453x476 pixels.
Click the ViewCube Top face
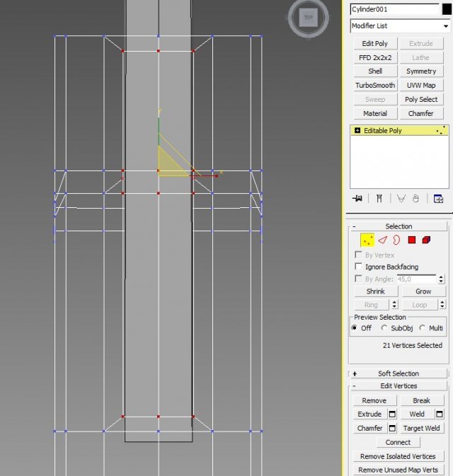[309, 18]
